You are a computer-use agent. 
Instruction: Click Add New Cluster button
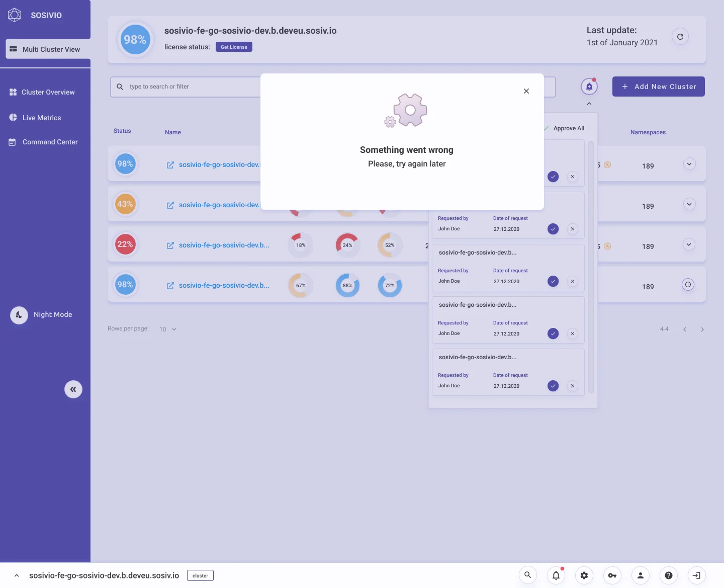click(659, 87)
